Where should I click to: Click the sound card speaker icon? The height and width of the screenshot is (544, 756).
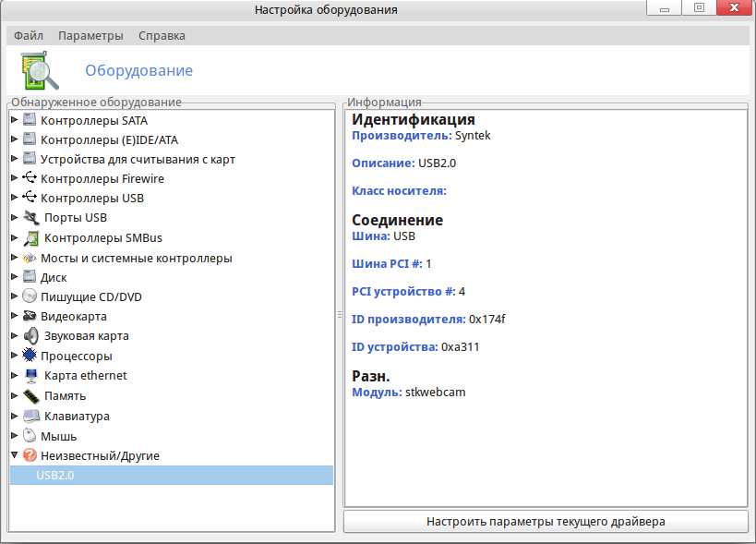click(x=31, y=335)
